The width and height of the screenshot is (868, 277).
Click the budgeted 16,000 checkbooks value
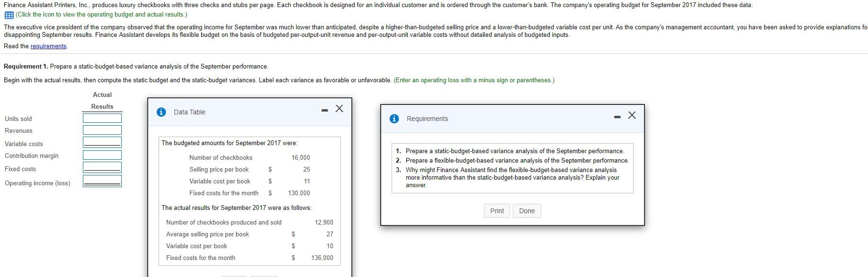click(301, 157)
